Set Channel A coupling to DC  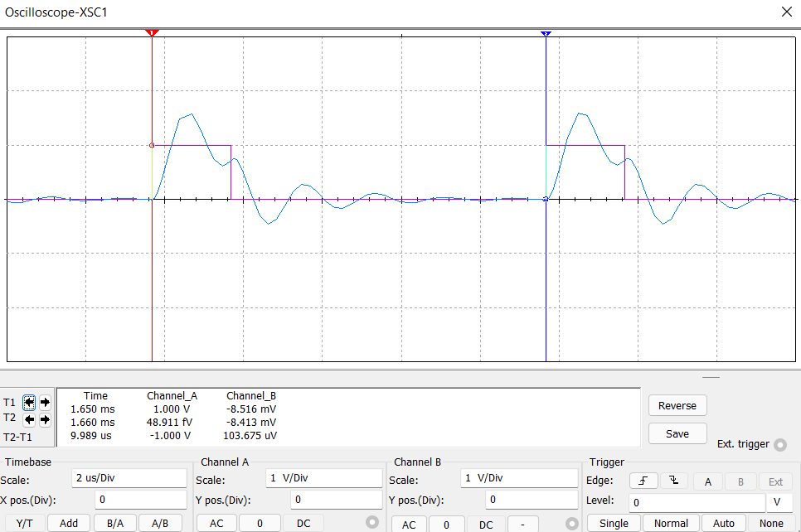coord(303,524)
